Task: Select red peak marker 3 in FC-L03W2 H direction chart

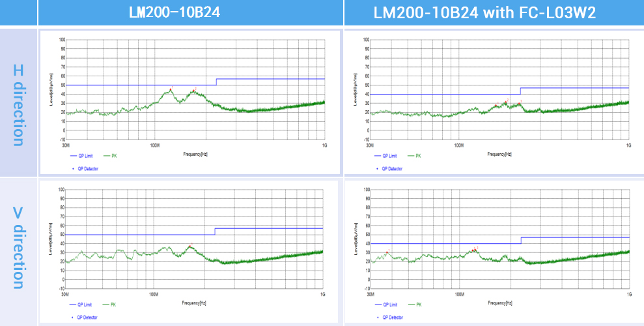Action: 519,104
